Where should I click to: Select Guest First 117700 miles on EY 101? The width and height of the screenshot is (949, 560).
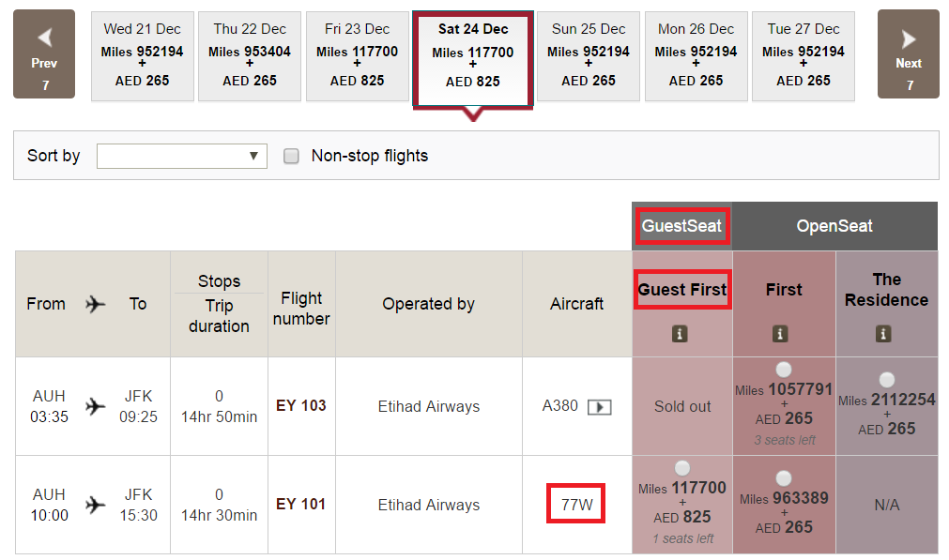click(682, 468)
